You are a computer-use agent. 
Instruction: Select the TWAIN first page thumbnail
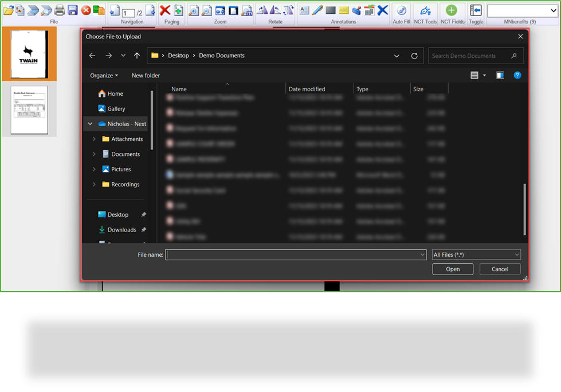coord(29,54)
